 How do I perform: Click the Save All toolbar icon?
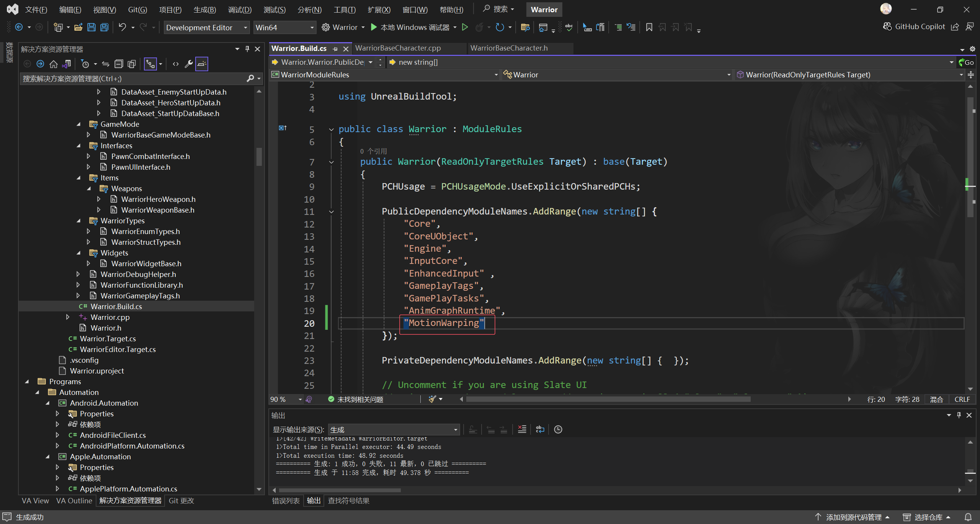(x=104, y=27)
